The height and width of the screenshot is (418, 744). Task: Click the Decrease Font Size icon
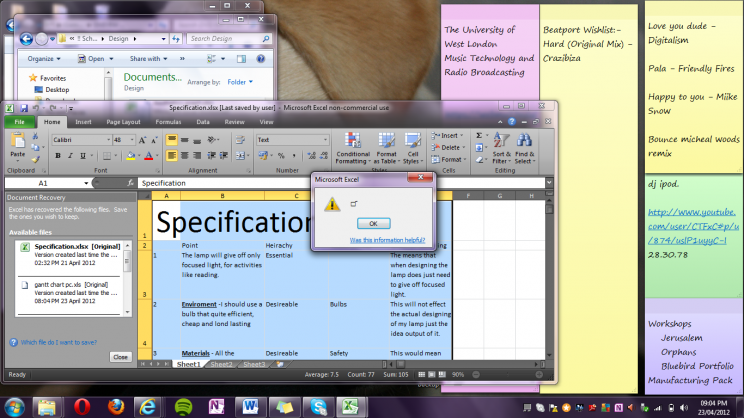tap(154, 140)
